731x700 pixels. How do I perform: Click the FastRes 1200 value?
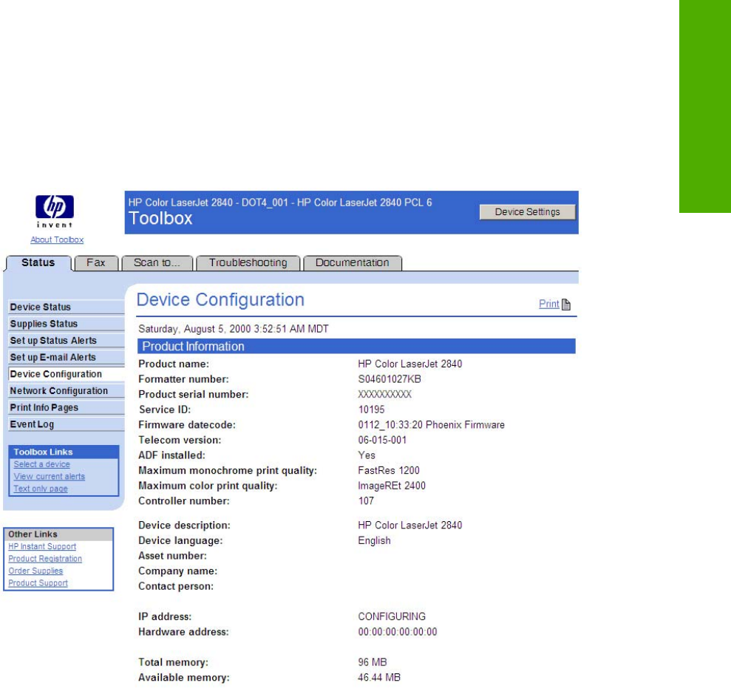[389, 471]
